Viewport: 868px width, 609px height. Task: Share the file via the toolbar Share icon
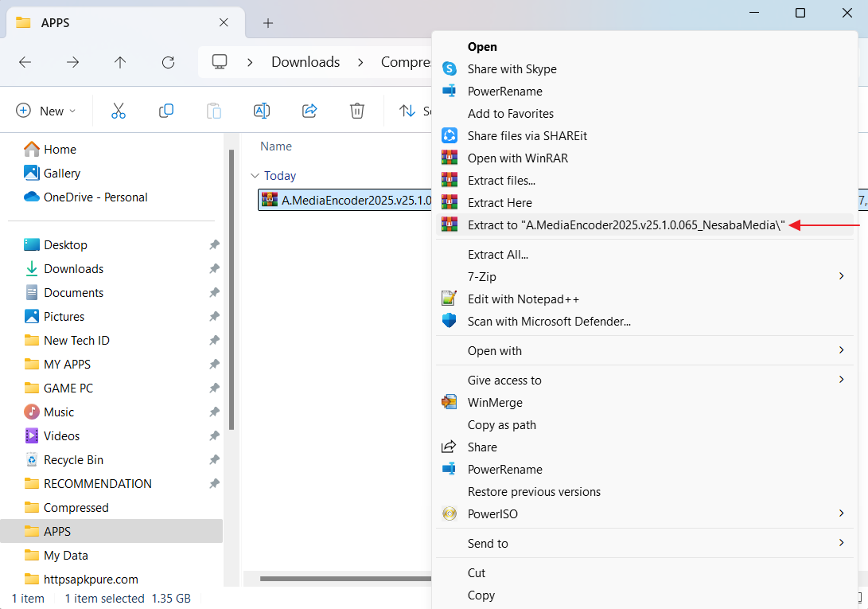[309, 111]
